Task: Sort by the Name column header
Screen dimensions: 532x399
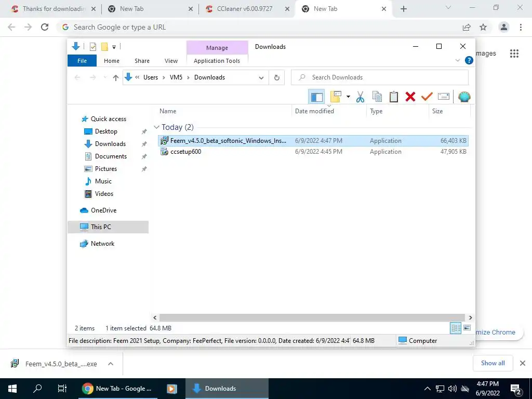Action: [x=224, y=111]
